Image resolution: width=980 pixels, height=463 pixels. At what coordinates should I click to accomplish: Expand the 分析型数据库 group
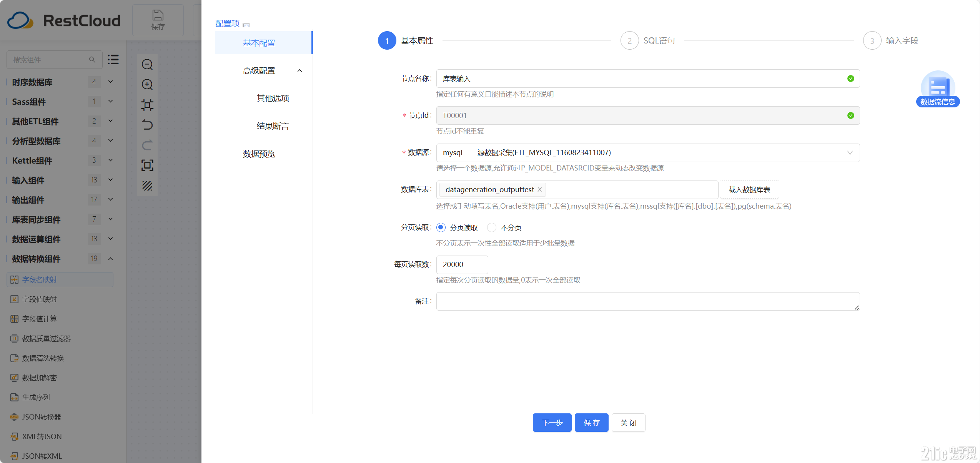(110, 140)
